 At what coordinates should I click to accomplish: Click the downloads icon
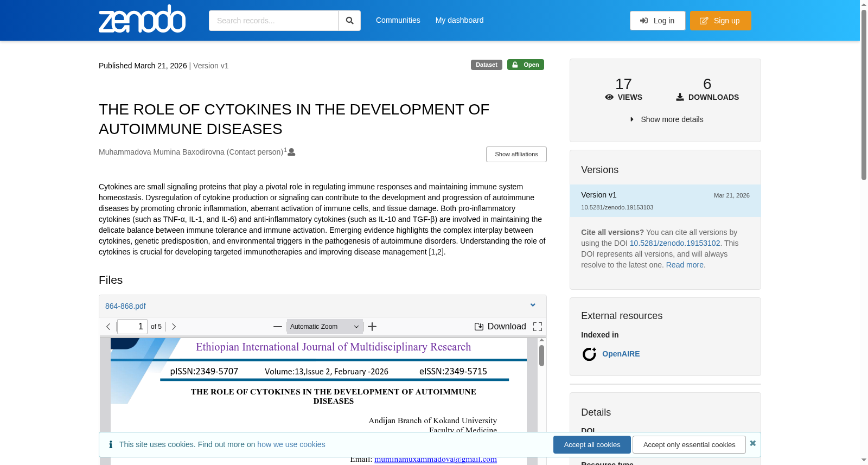coord(680,97)
